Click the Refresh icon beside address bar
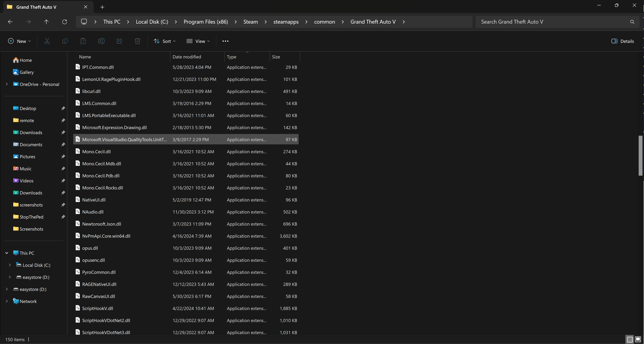The image size is (644, 344). 65,22
